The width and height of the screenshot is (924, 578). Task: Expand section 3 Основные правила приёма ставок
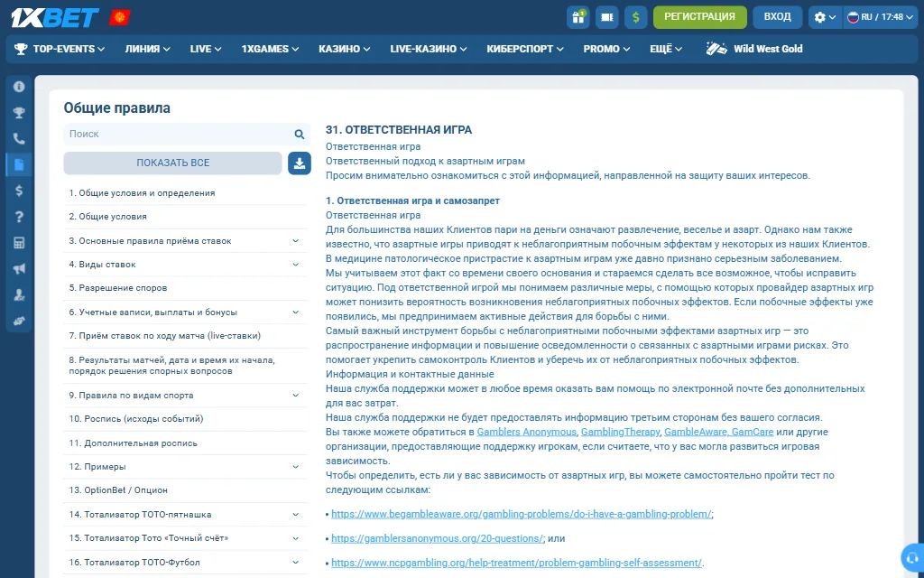[296, 240]
